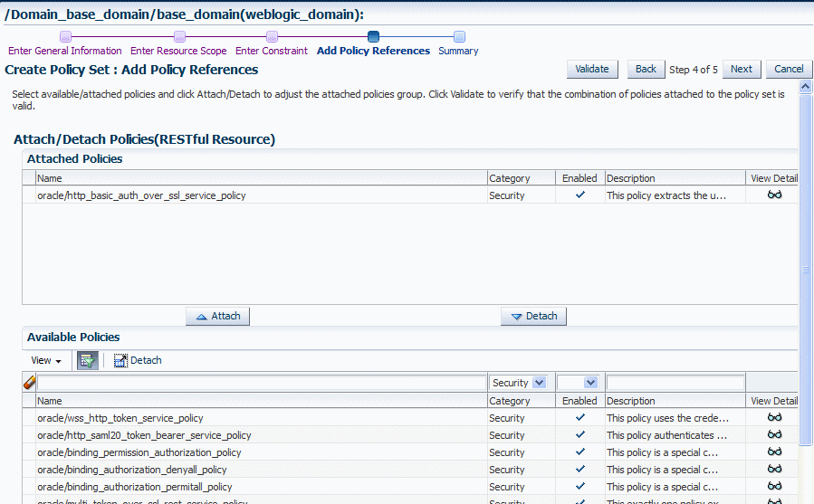Click description 'This policy uses the crede...'
814x504 pixels.
[667, 418]
